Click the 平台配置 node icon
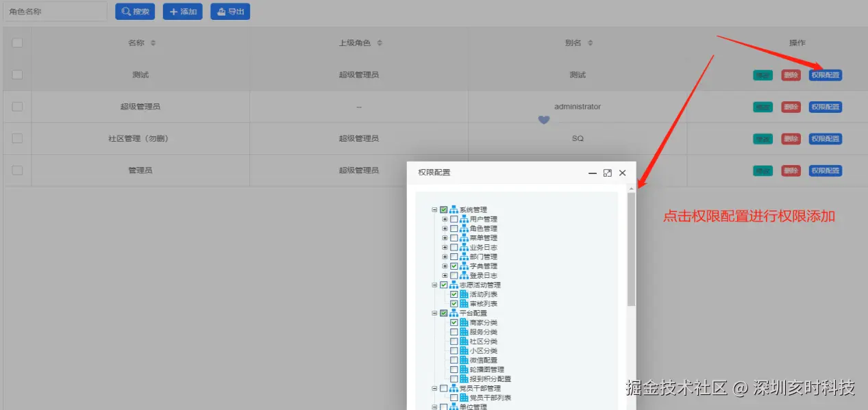The height and width of the screenshot is (410, 868). point(454,313)
